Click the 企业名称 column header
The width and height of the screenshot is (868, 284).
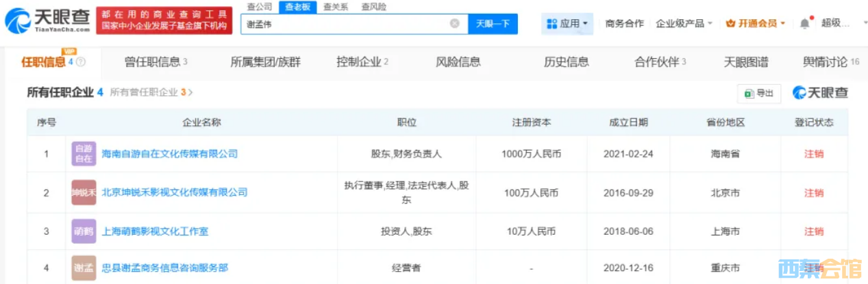pyautogui.click(x=201, y=122)
